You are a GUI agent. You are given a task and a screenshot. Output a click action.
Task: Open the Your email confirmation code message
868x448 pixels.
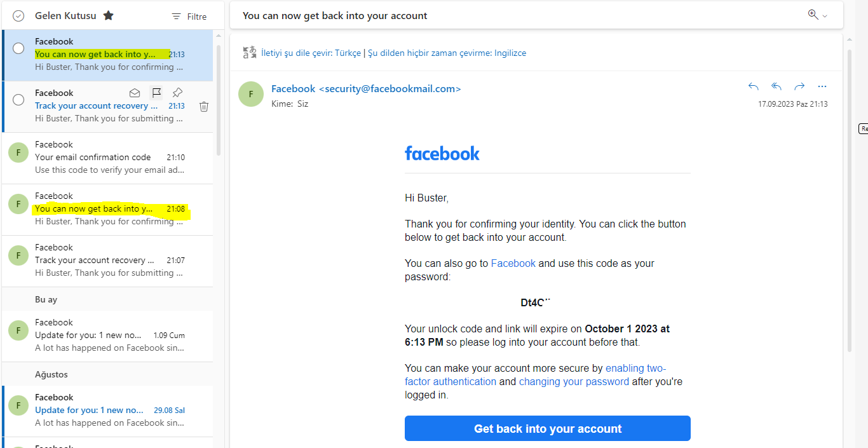point(110,158)
